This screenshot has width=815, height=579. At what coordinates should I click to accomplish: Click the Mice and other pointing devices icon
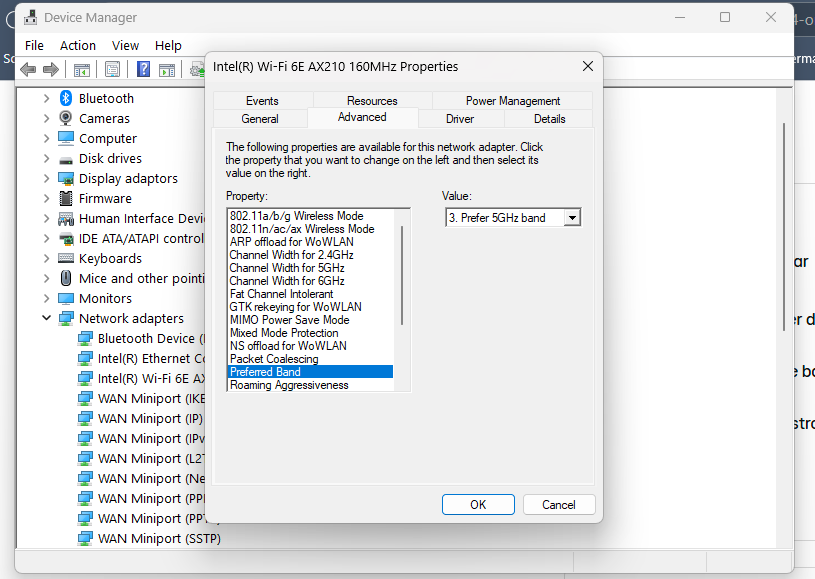tap(66, 278)
